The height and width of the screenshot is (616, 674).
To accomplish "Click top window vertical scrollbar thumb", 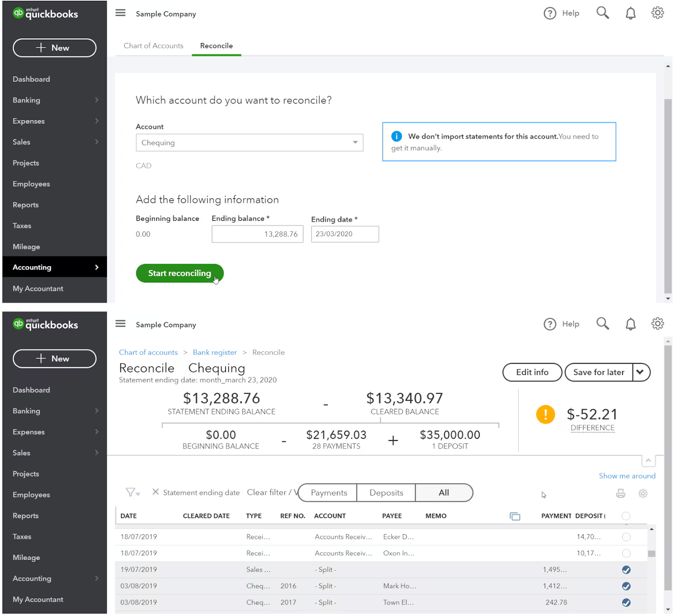I will coord(668,196).
